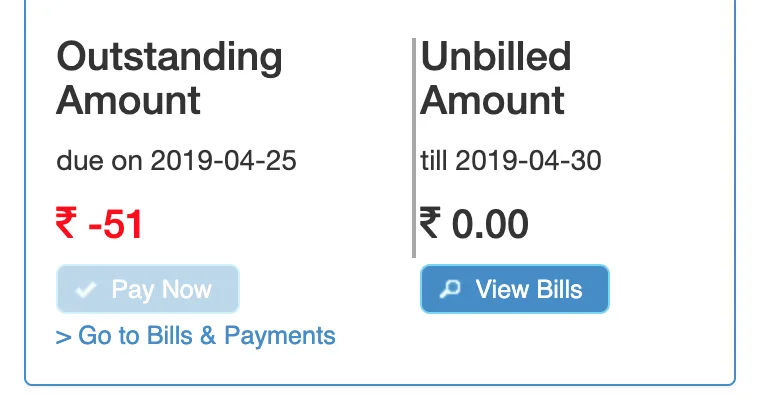Screen dimensions: 762x414
Task: Click the chevron before Go to Bills
Action: point(63,337)
